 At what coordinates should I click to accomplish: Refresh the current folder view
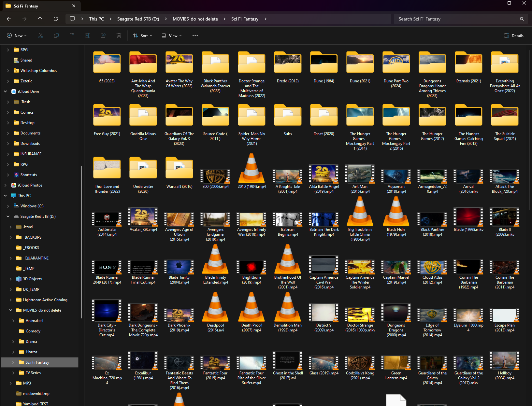(56, 19)
